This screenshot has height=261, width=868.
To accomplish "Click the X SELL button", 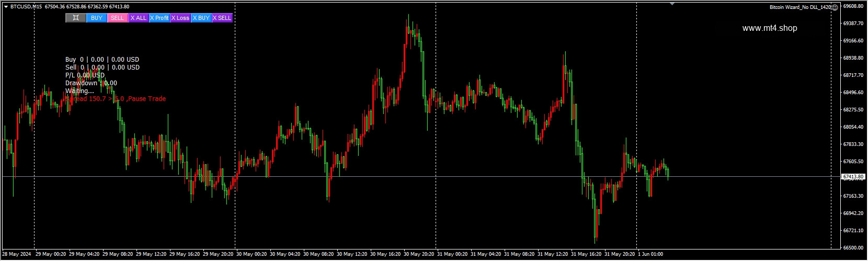I will point(222,18).
